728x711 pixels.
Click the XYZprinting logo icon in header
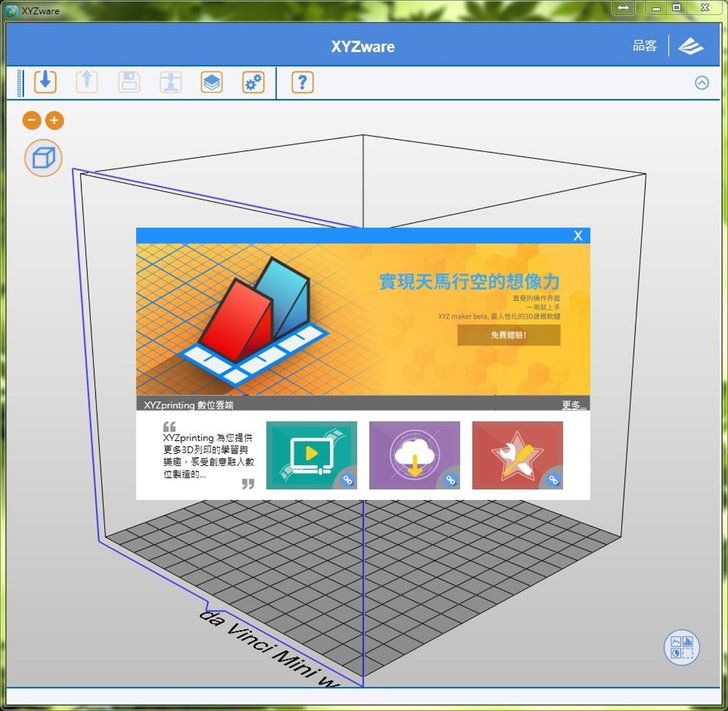(690, 46)
